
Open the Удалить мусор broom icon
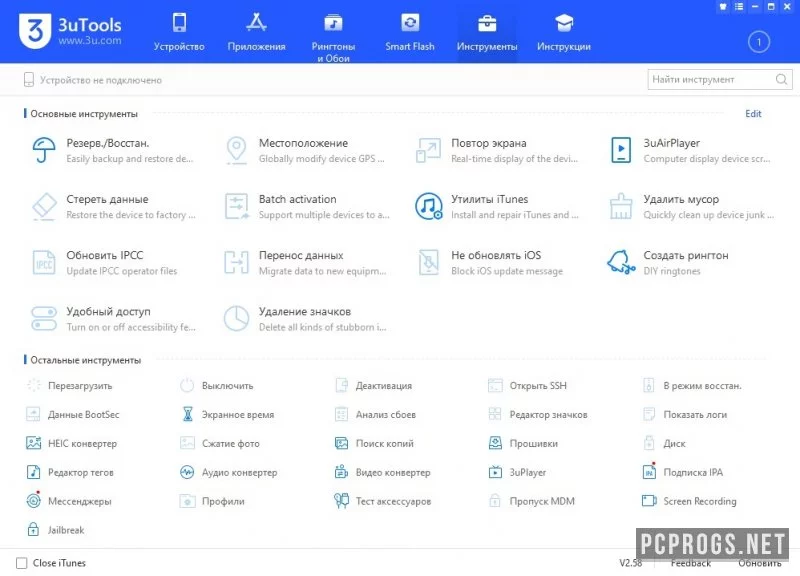[x=621, y=206]
